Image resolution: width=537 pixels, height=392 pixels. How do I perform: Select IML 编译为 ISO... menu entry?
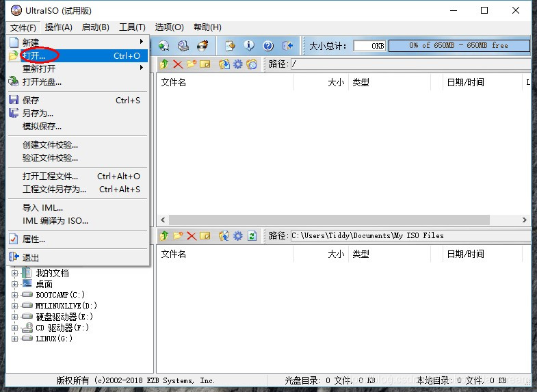click(78, 220)
